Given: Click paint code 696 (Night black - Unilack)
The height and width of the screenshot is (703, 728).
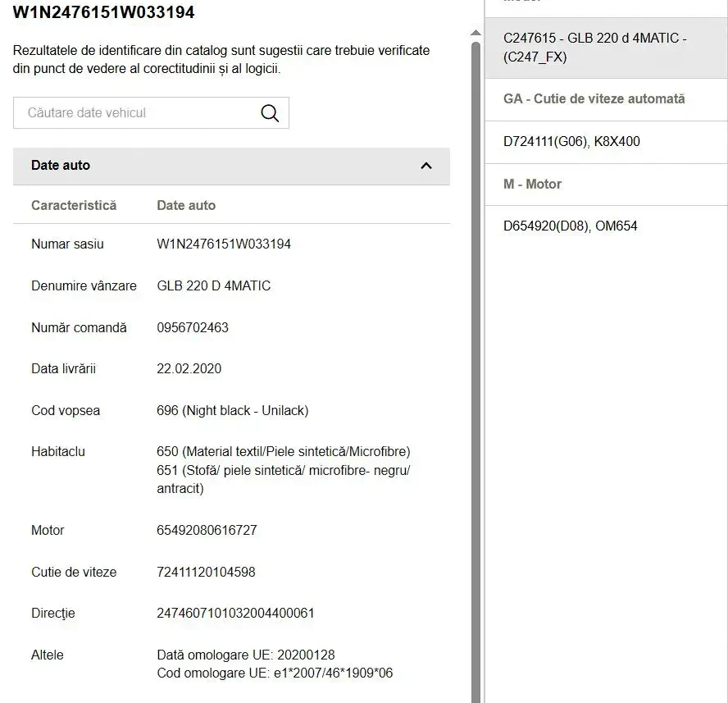Looking at the screenshot, I should 233,411.
